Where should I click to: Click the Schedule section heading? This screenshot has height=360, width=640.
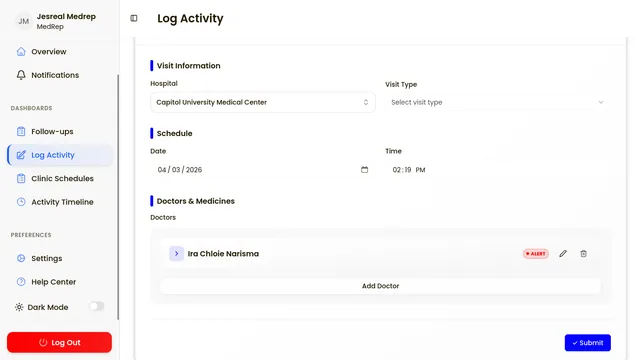click(174, 133)
